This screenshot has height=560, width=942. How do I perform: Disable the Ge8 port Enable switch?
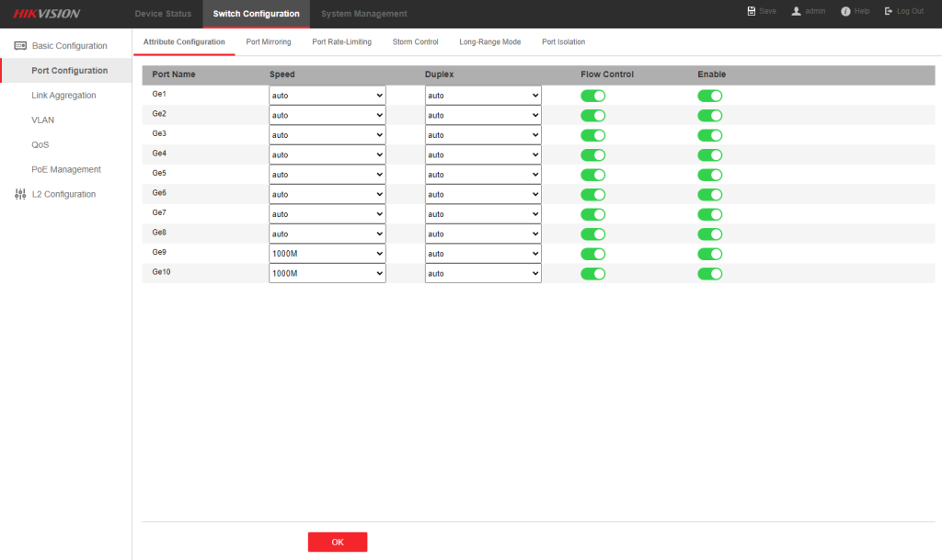709,234
